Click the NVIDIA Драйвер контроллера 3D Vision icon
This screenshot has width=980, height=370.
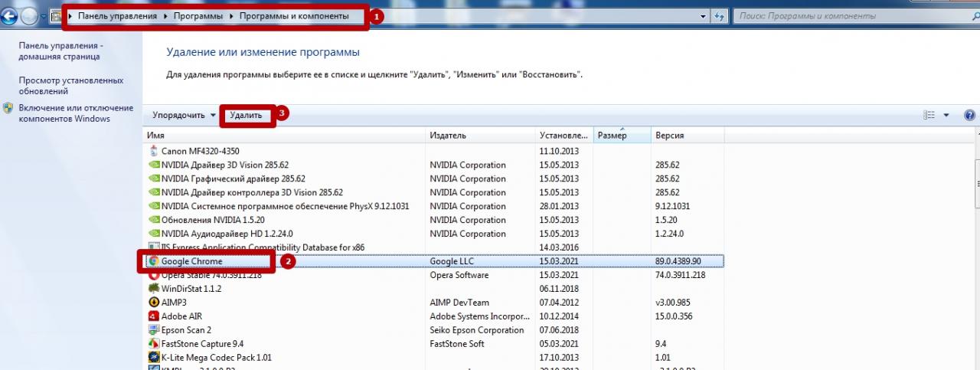point(154,192)
